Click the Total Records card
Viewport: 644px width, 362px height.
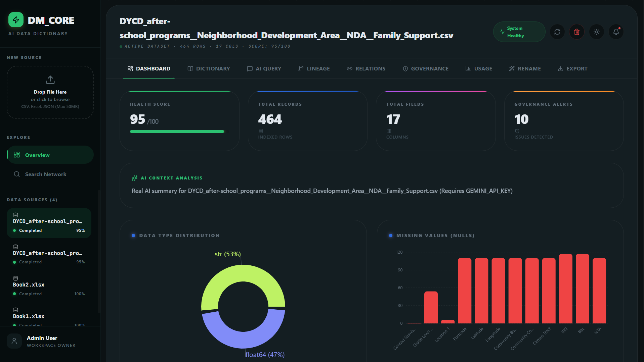tap(308, 121)
